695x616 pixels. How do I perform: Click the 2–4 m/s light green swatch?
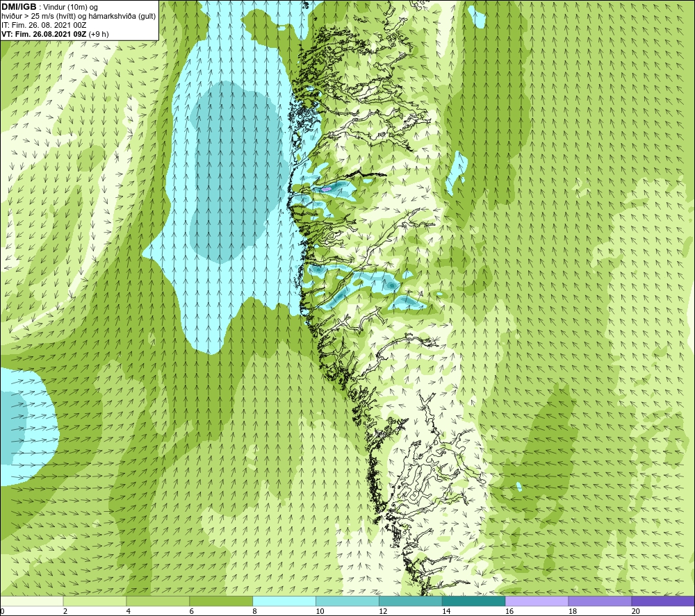click(95, 601)
